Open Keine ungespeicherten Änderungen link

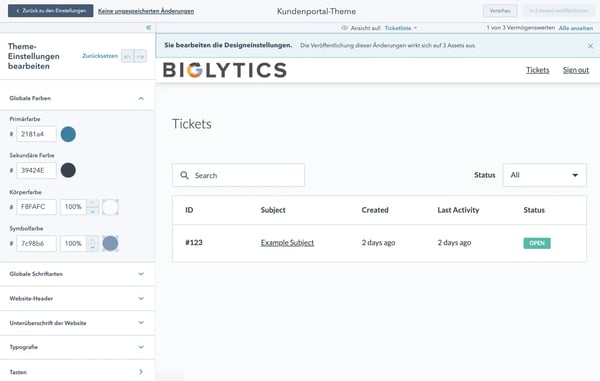(x=146, y=11)
